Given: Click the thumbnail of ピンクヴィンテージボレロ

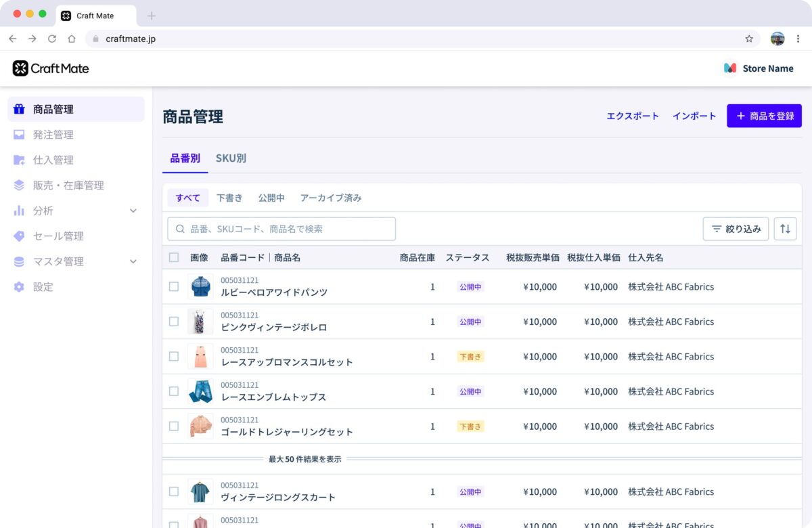Looking at the screenshot, I should click(200, 321).
